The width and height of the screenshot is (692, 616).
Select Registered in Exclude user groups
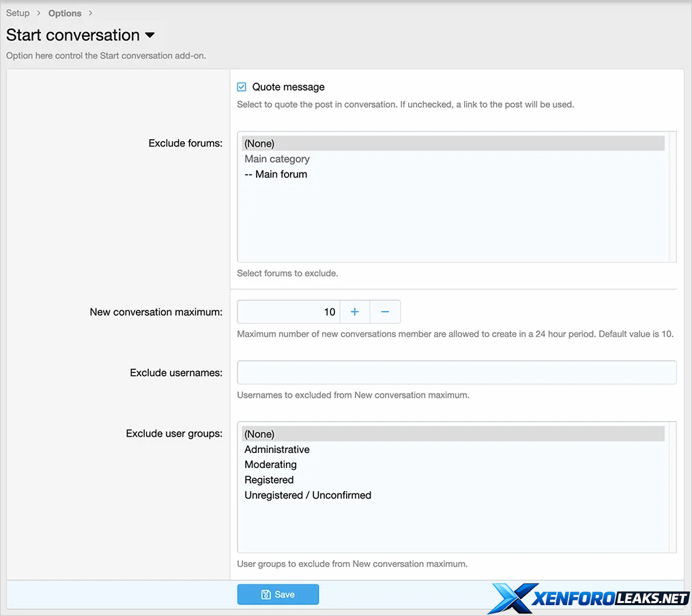coord(269,480)
